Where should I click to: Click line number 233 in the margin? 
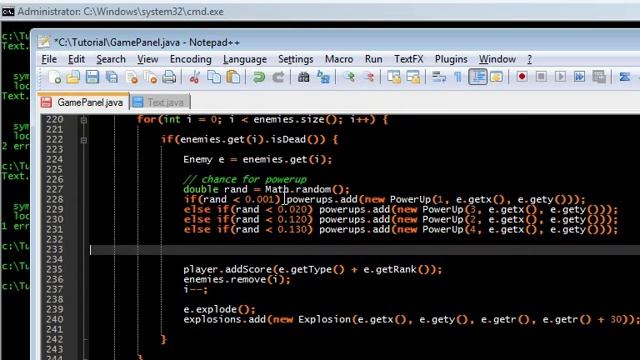pos(55,249)
